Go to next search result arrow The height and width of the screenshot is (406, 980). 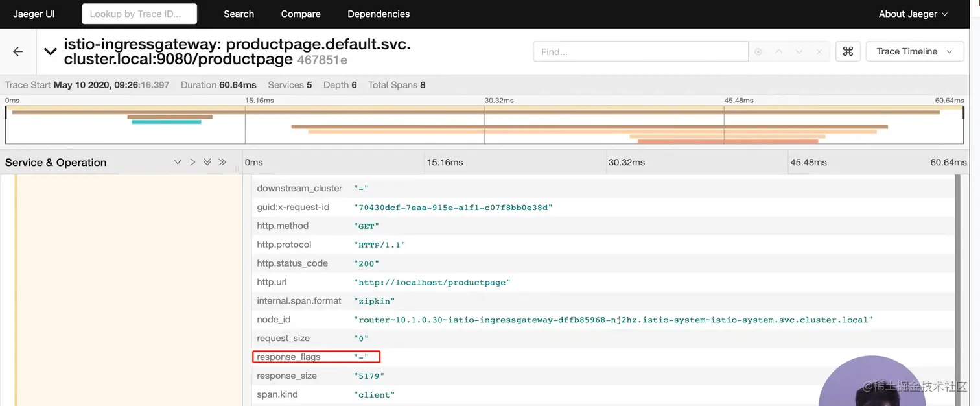point(799,52)
